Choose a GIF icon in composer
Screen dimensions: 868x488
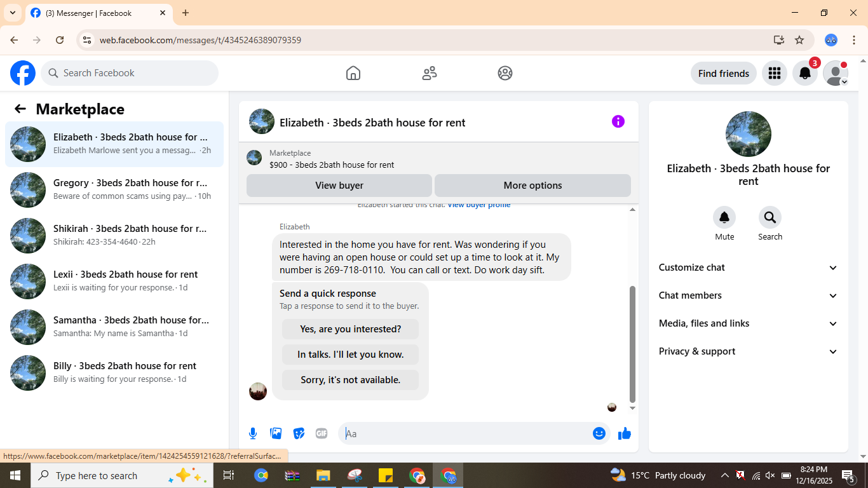pyautogui.click(x=322, y=433)
